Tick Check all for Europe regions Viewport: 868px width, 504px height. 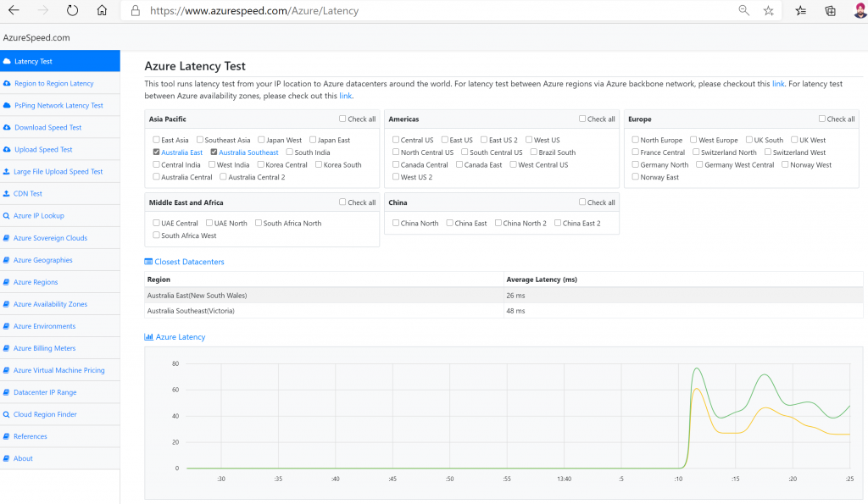click(822, 119)
